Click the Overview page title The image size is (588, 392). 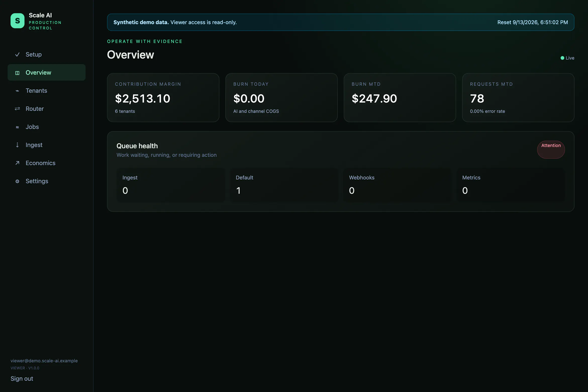pos(130,55)
